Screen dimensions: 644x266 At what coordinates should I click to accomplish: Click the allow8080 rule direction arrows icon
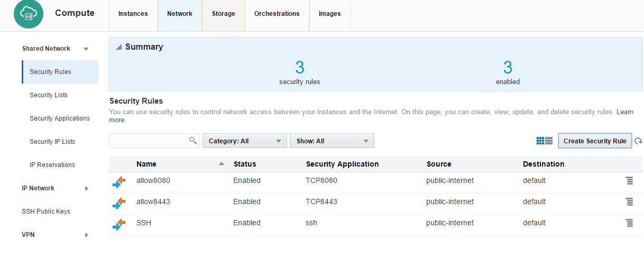119,182
